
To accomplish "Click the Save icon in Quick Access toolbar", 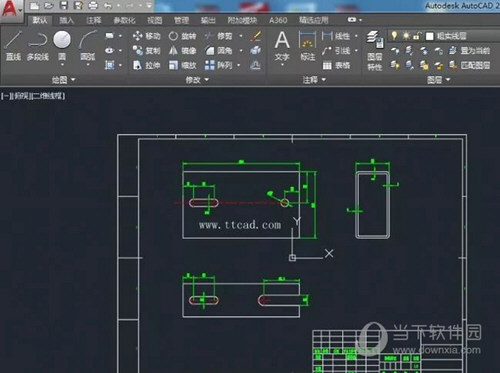I will pos(63,5).
